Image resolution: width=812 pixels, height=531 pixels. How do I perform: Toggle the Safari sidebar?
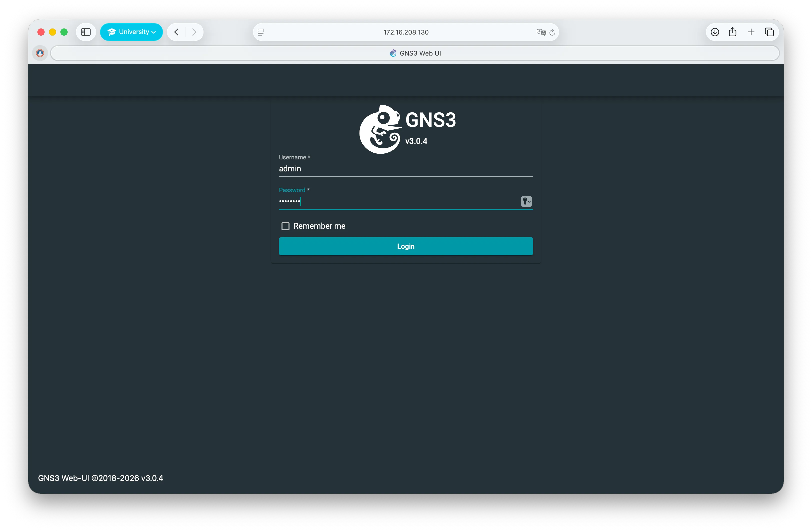coord(86,32)
